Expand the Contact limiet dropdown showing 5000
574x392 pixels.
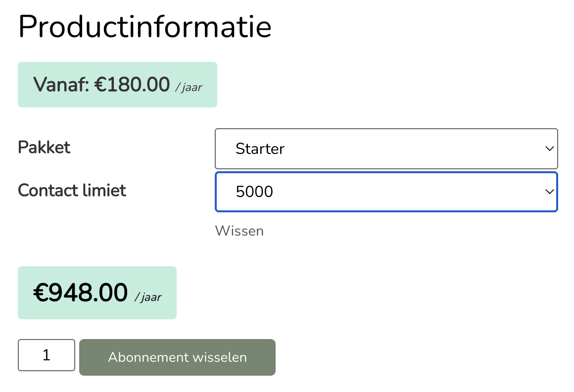point(386,192)
